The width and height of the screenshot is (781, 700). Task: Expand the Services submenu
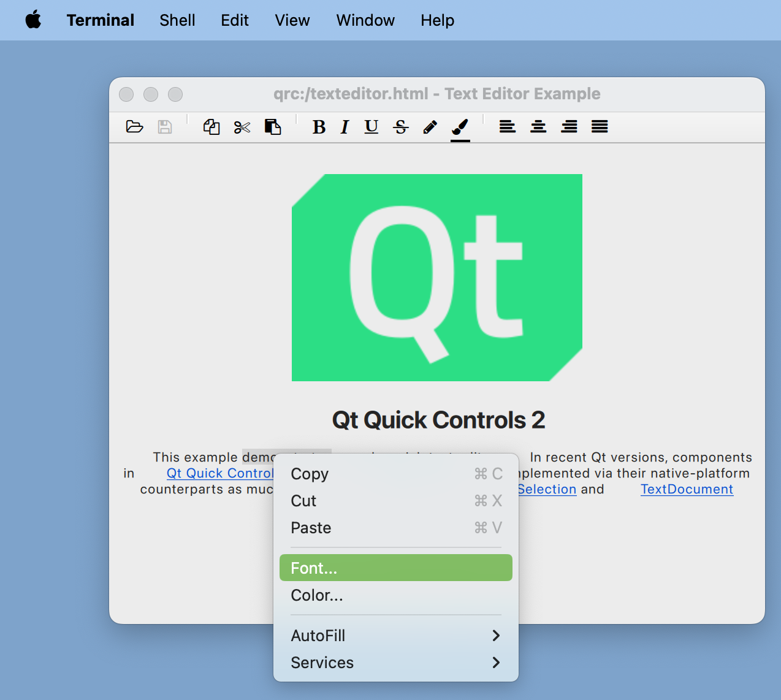point(395,663)
